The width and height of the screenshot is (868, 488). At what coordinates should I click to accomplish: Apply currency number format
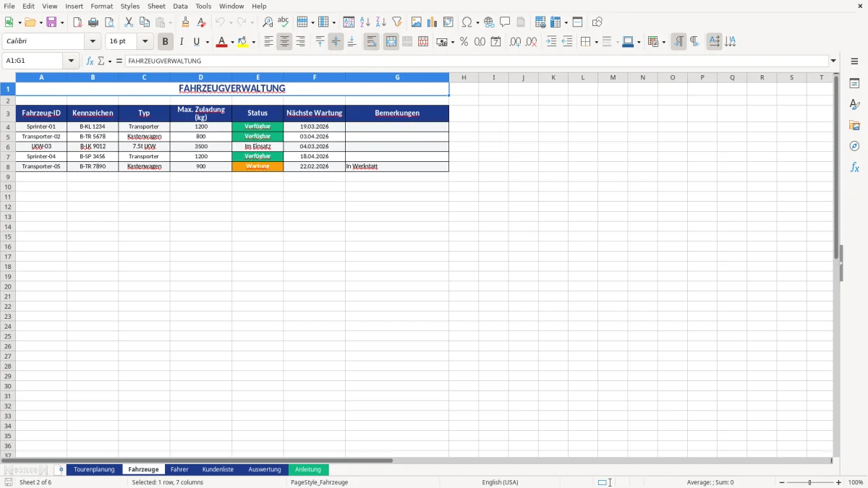[443, 41]
